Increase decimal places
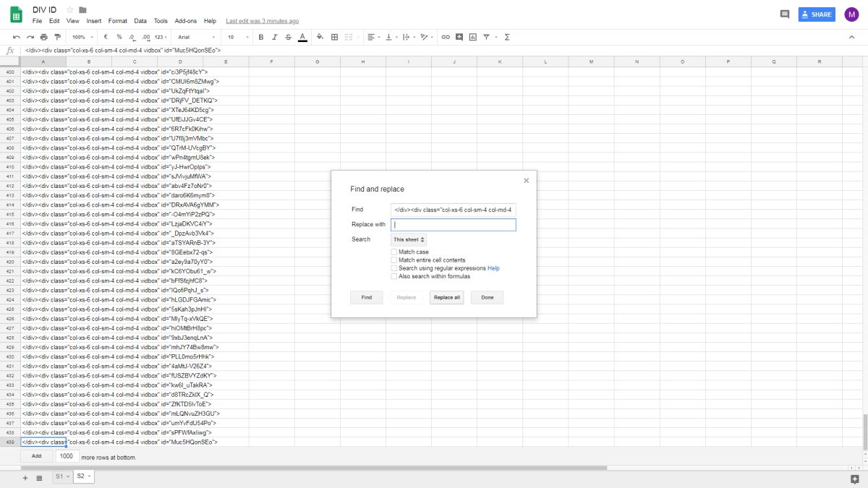The height and width of the screenshot is (488, 868). coord(145,37)
